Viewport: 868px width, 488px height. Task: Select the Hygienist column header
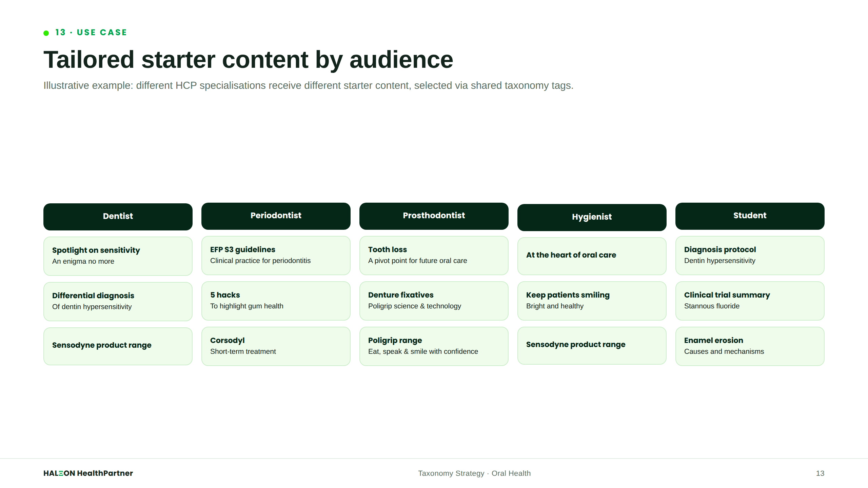pos(592,217)
